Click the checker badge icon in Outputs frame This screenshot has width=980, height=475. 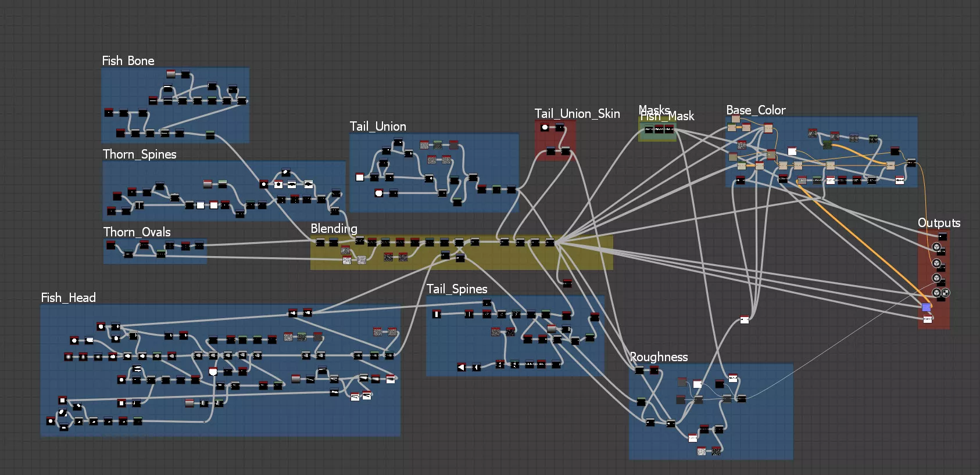pos(946,293)
